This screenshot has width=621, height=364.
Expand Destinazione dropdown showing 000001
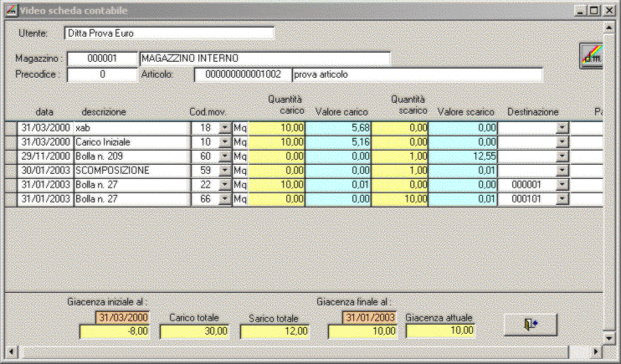[562, 185]
